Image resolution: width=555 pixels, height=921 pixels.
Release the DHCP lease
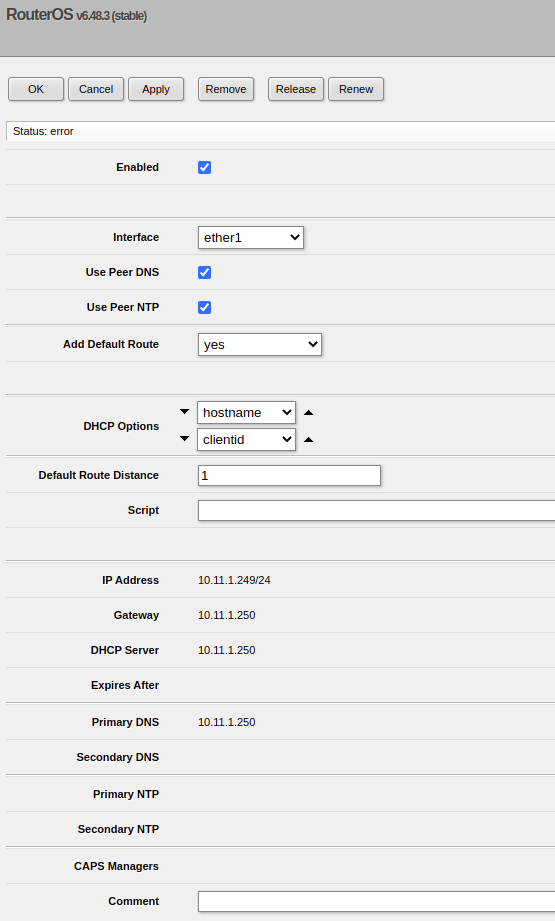pos(296,89)
